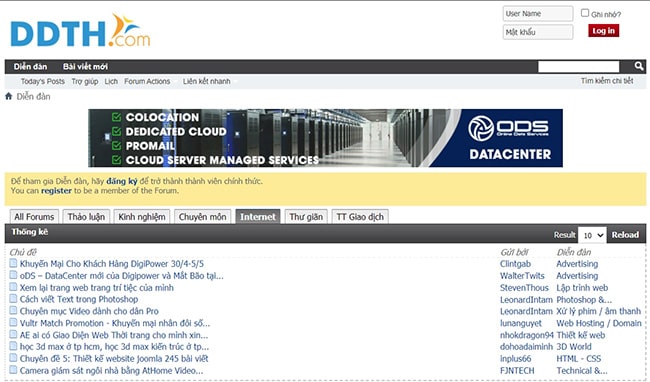This screenshot has width=650, height=382.
Task: Open Today's Posts link
Action: click(x=43, y=81)
